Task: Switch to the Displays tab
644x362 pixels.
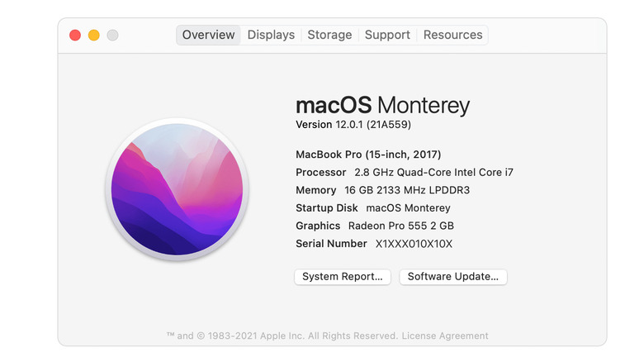Action: point(271,35)
